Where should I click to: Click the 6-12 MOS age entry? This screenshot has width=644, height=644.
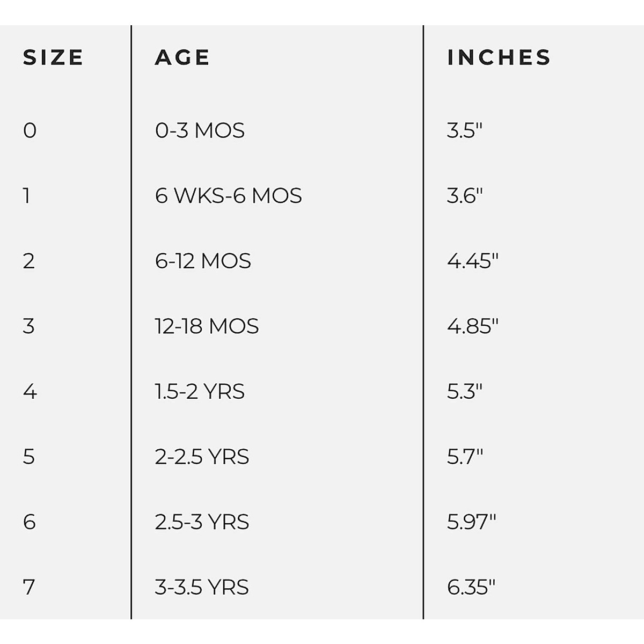click(x=203, y=261)
